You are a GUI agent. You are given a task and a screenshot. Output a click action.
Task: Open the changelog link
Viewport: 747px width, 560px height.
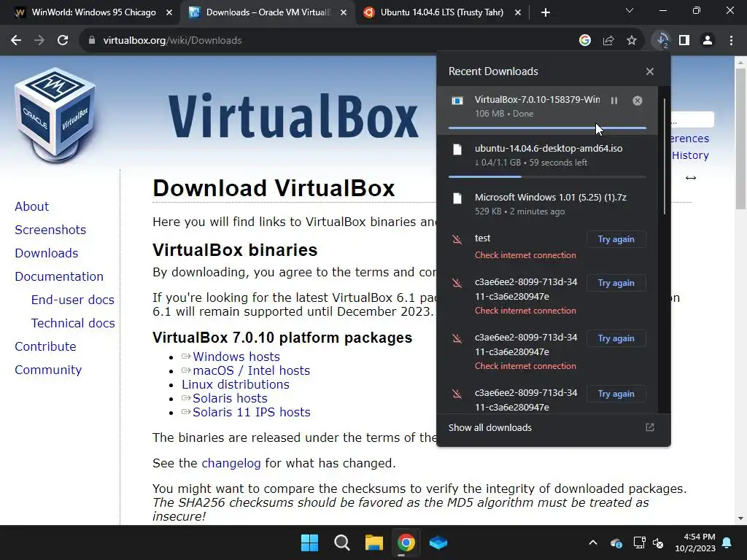coord(231,463)
